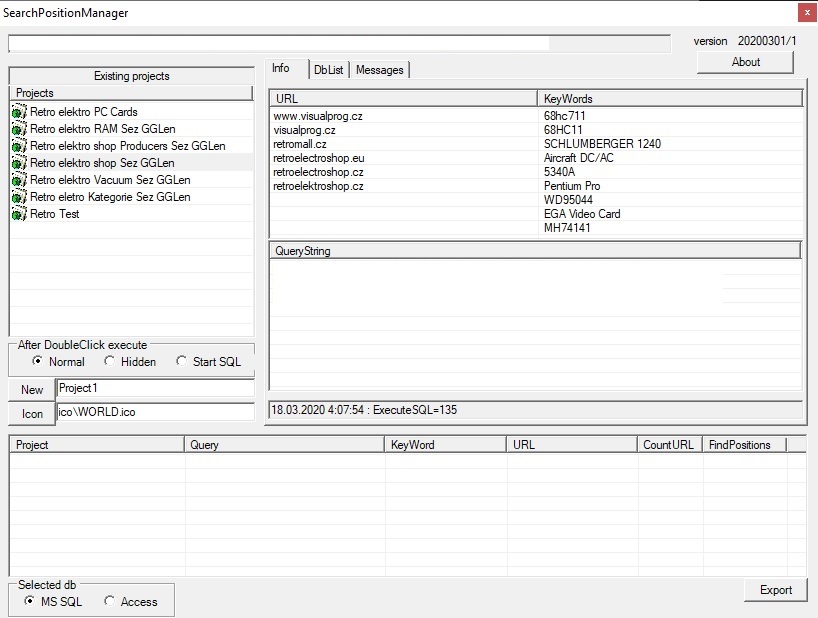The image size is (818, 618).
Task: Select the Normal execute radio option
Action: point(38,361)
